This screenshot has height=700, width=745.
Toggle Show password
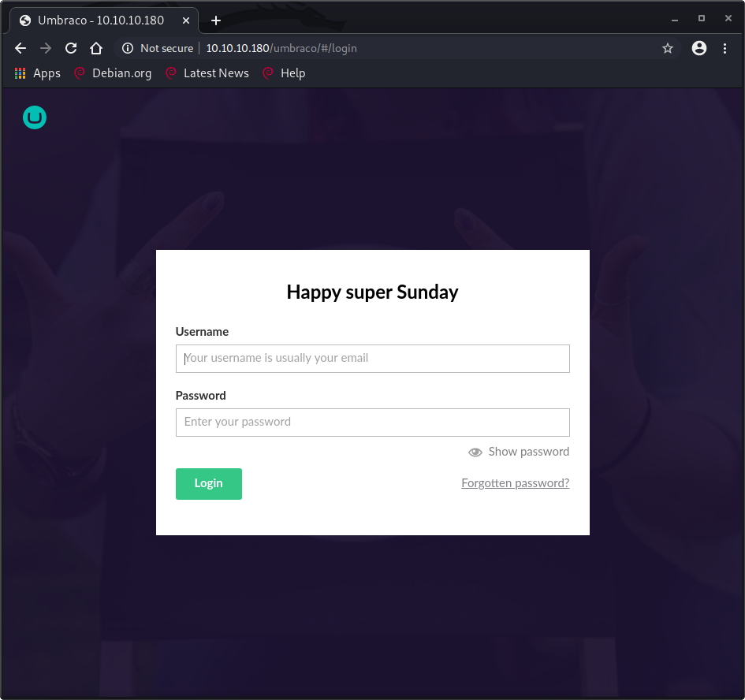519,452
